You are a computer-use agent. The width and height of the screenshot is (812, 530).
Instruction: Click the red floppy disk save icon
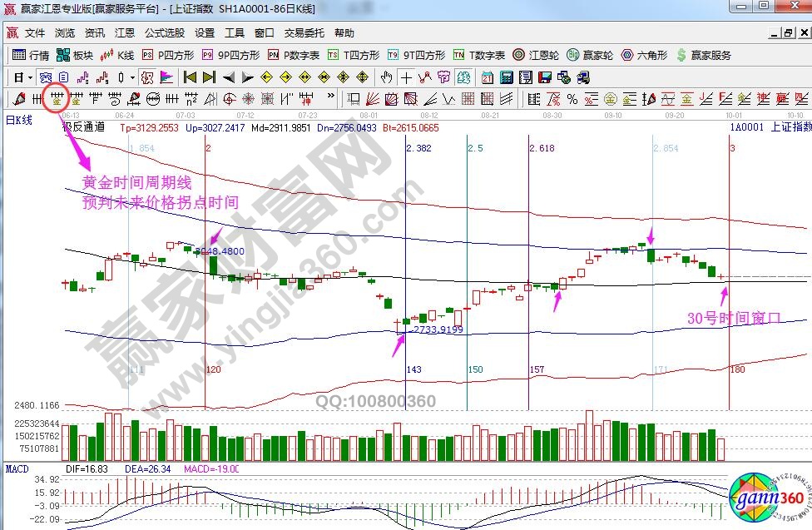coord(545,77)
